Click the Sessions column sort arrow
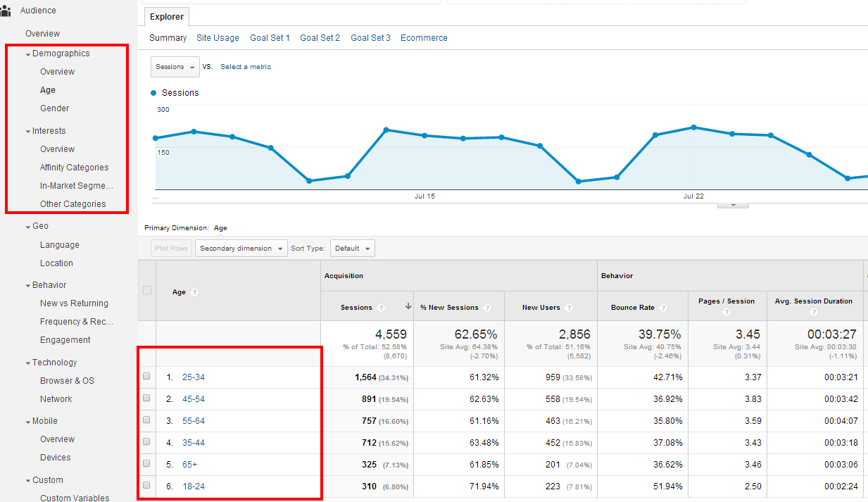Viewport: 868px width, 502px height. tap(408, 307)
